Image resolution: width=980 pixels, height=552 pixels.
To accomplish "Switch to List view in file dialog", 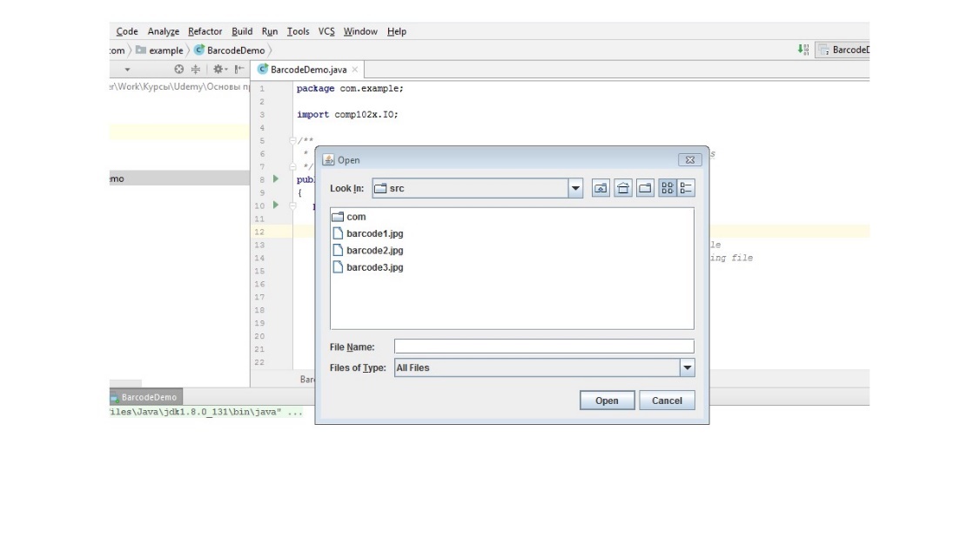I will pos(667,188).
